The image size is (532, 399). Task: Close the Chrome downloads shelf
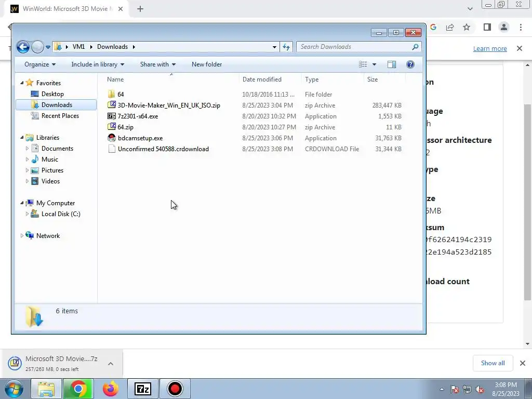[523, 363]
